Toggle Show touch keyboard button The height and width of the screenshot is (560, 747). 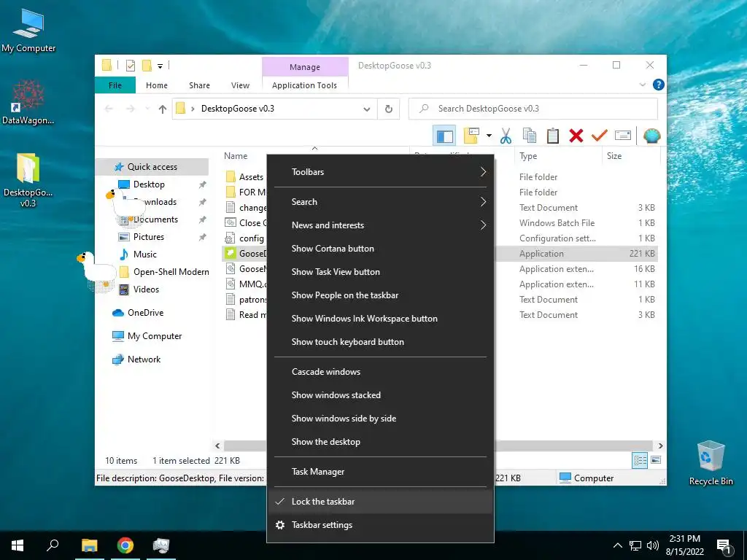pos(380,342)
